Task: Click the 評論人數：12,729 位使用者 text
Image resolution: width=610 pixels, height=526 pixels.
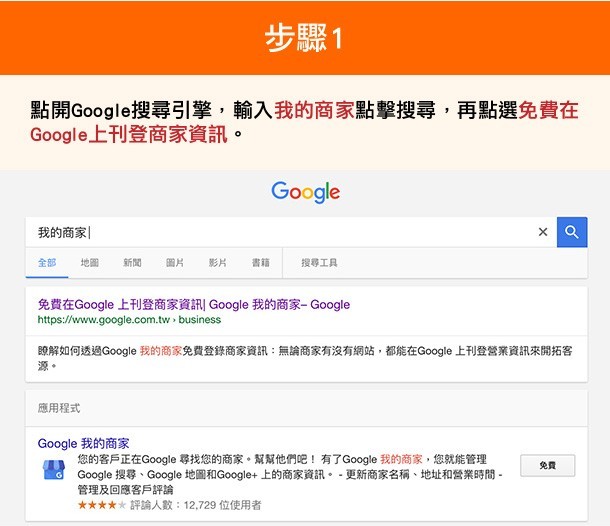Action: click(196, 505)
